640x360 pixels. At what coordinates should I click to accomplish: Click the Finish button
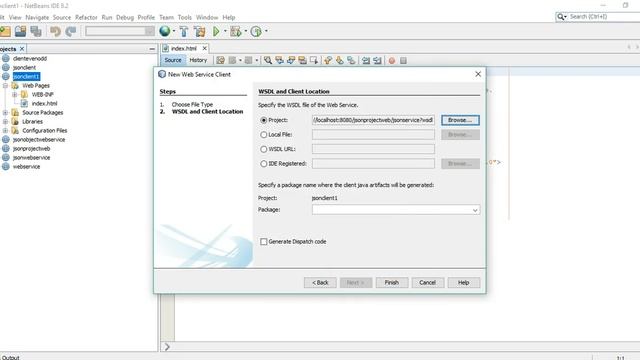pos(391,282)
